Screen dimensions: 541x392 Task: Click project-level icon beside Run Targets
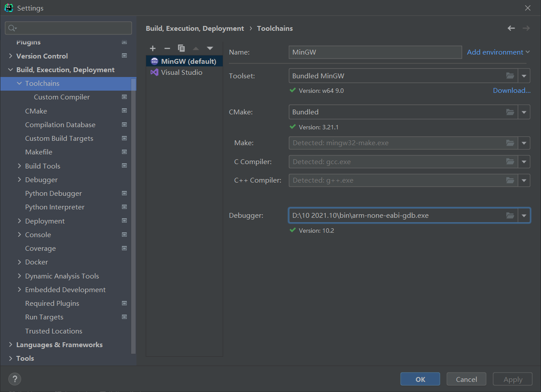[x=124, y=317]
